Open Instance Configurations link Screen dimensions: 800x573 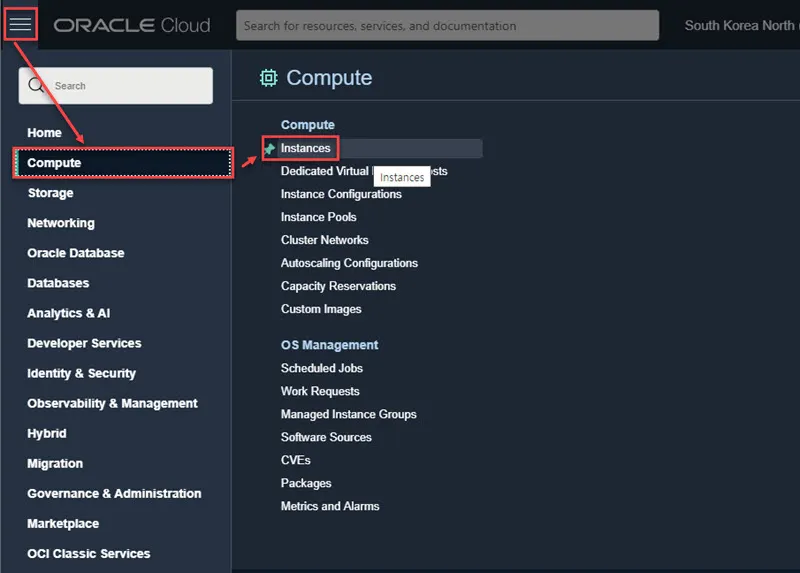341,194
